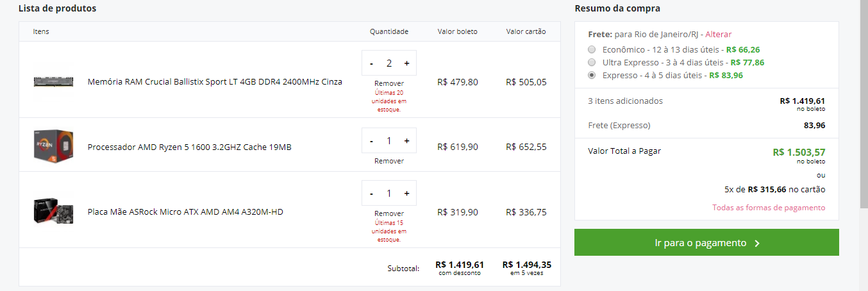The width and height of the screenshot is (868, 291).
Task: Click the RAM quantity field showing 2
Action: [x=389, y=63]
